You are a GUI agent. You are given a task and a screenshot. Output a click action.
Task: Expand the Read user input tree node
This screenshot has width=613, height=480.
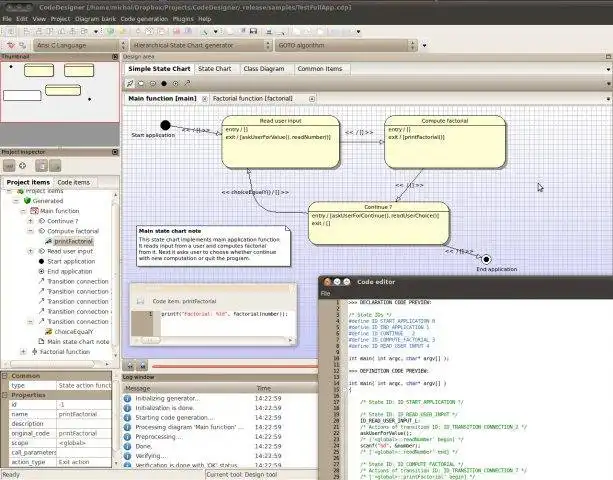pyautogui.click(x=30, y=251)
